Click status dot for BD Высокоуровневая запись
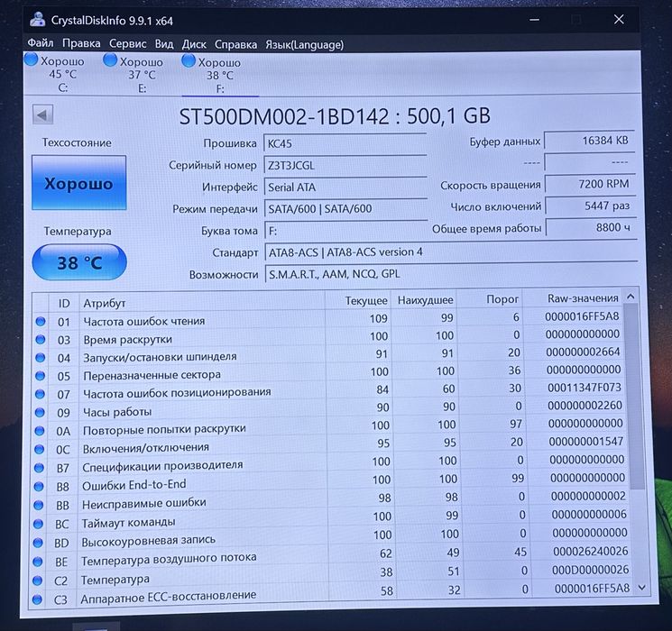This screenshot has width=672, height=631. click(x=38, y=543)
